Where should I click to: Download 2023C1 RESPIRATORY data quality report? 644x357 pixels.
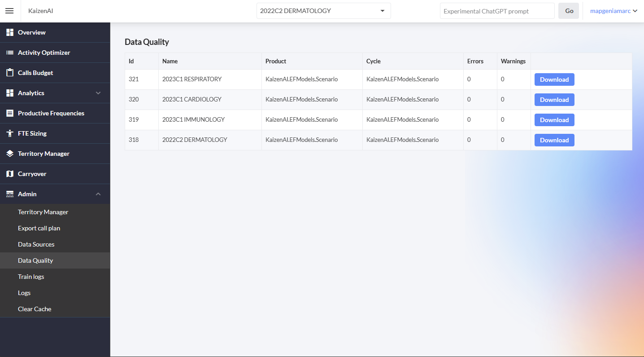554,79
